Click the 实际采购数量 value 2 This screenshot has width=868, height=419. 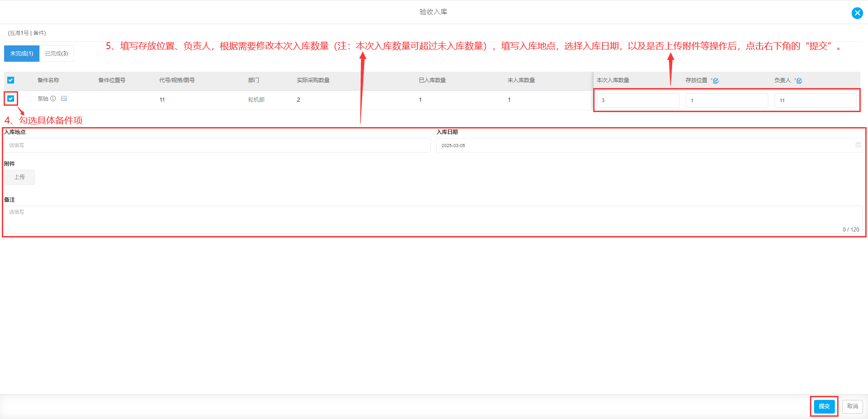pyautogui.click(x=298, y=100)
